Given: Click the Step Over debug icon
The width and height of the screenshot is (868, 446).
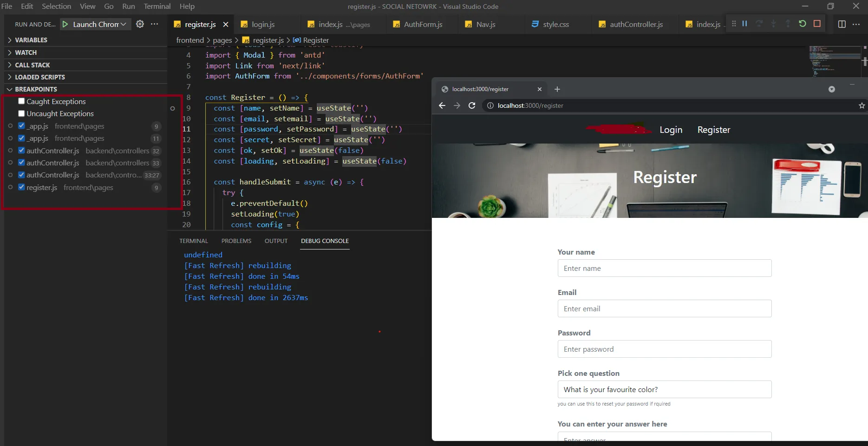Looking at the screenshot, I should 759,24.
